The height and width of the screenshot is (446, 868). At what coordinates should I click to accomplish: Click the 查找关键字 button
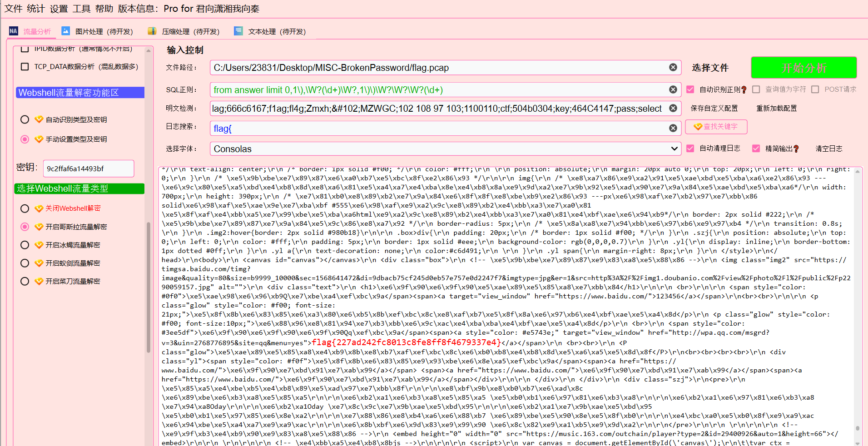pyautogui.click(x=716, y=127)
